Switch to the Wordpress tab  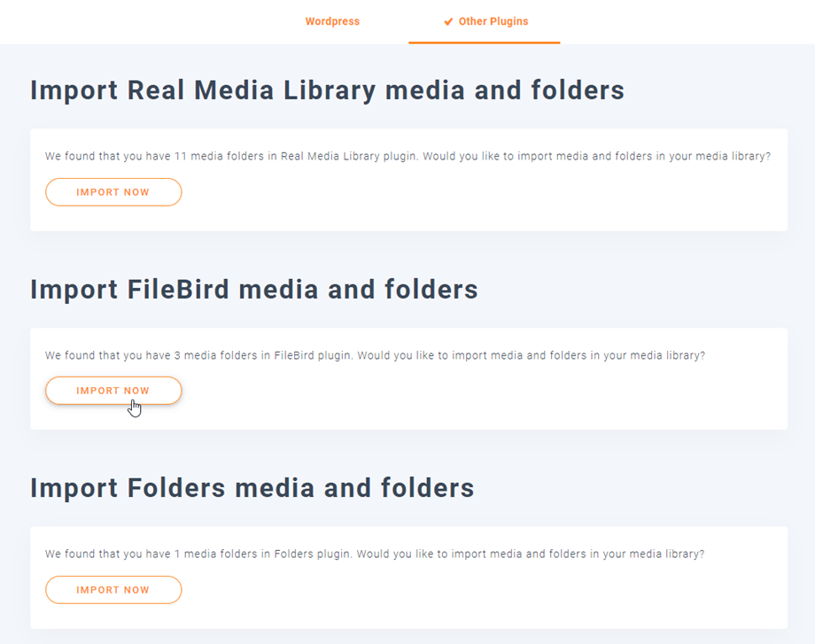point(332,21)
